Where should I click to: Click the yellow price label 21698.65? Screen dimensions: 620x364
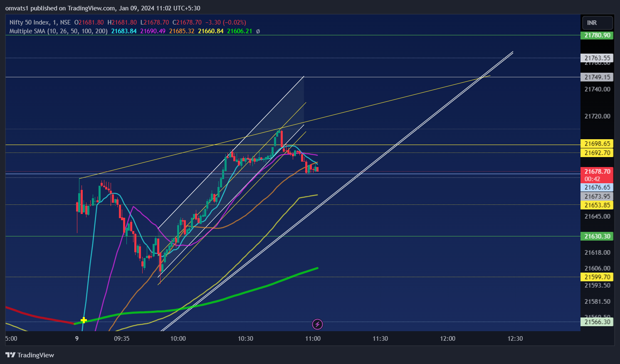(597, 144)
